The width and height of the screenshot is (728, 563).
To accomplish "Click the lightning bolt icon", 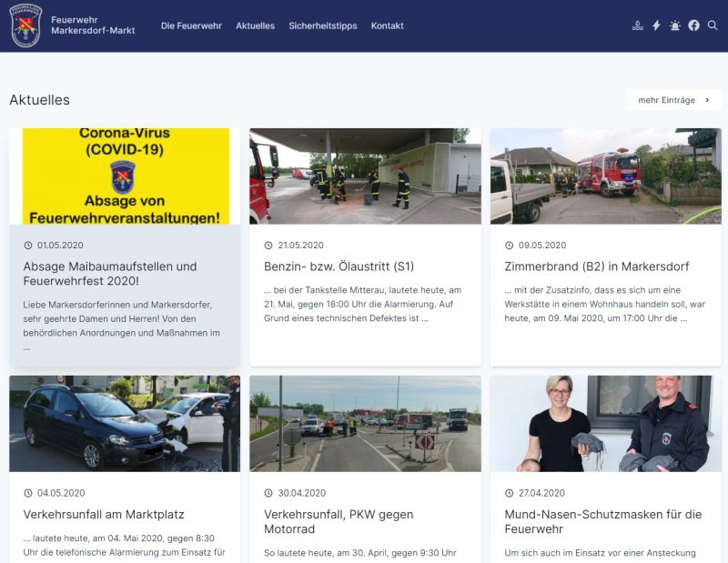I will click(656, 25).
